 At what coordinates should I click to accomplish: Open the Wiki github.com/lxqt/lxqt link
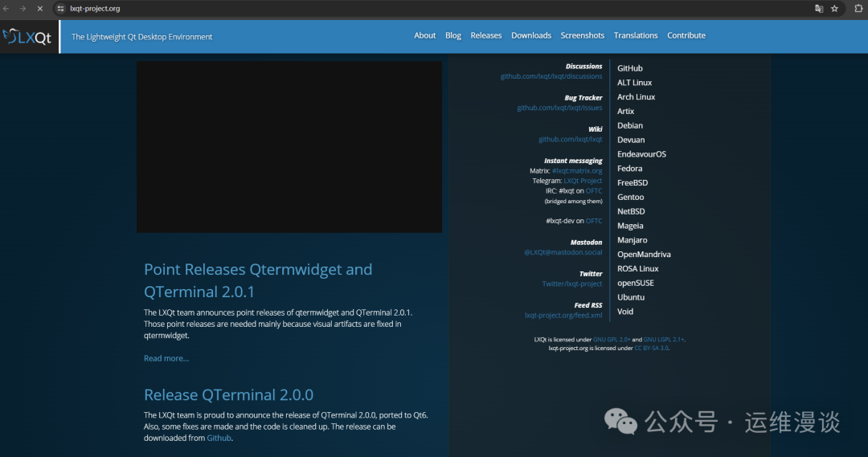(570, 140)
